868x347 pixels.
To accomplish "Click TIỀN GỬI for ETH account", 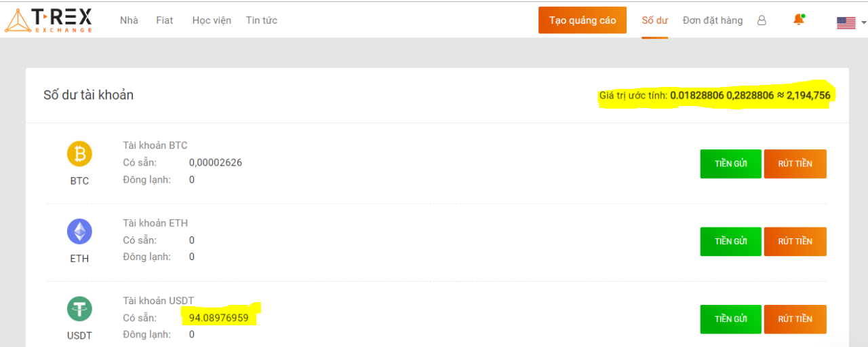I will pos(730,241).
